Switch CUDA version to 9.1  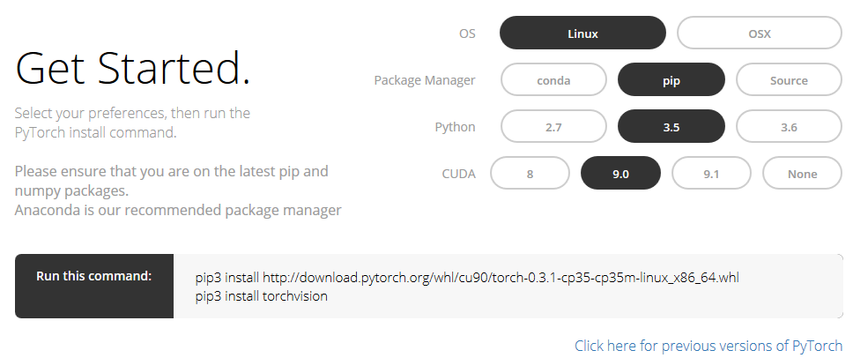tap(711, 174)
